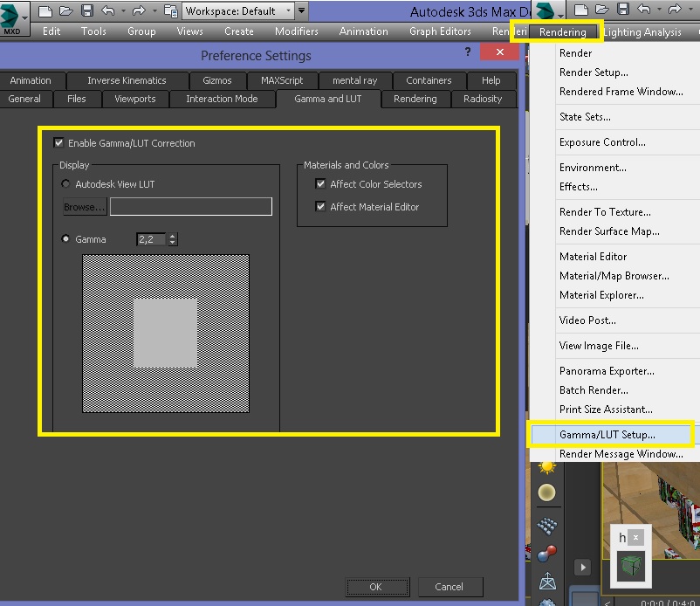700x606 pixels.
Task: Open the 3ds Max application menu labeled MXD
Action: coord(14,18)
